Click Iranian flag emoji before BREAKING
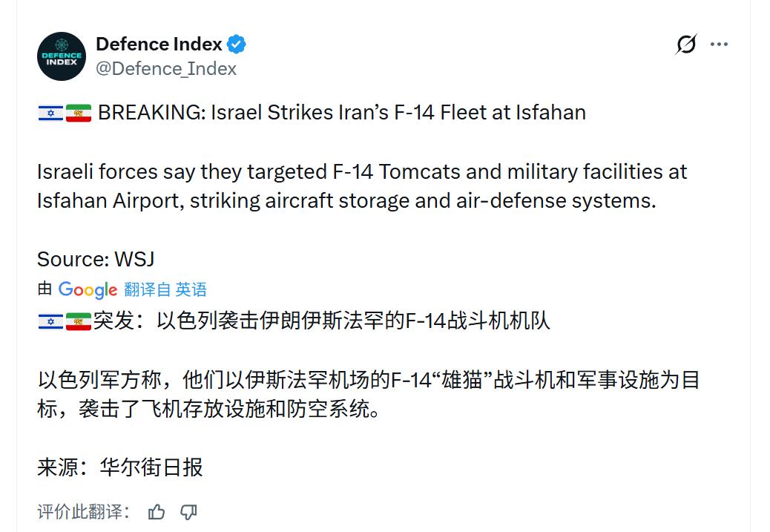Image resolution: width=770 pixels, height=532 pixels. click(x=78, y=113)
